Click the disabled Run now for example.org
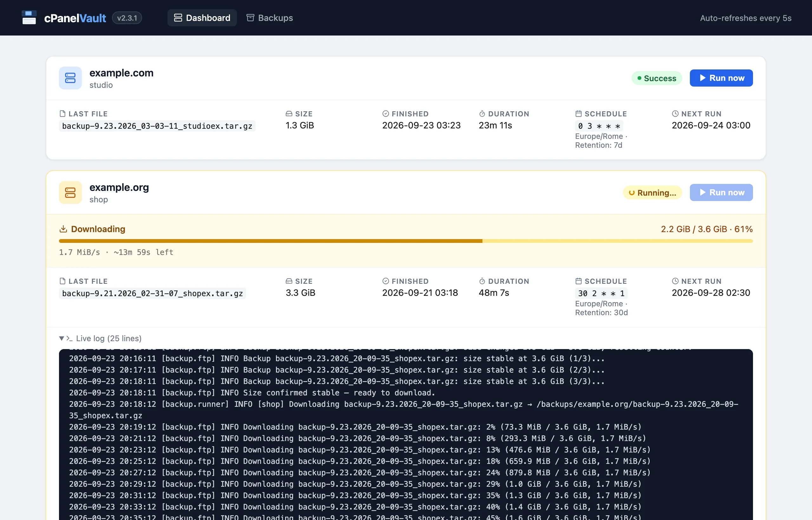The width and height of the screenshot is (812, 520). 721,192
